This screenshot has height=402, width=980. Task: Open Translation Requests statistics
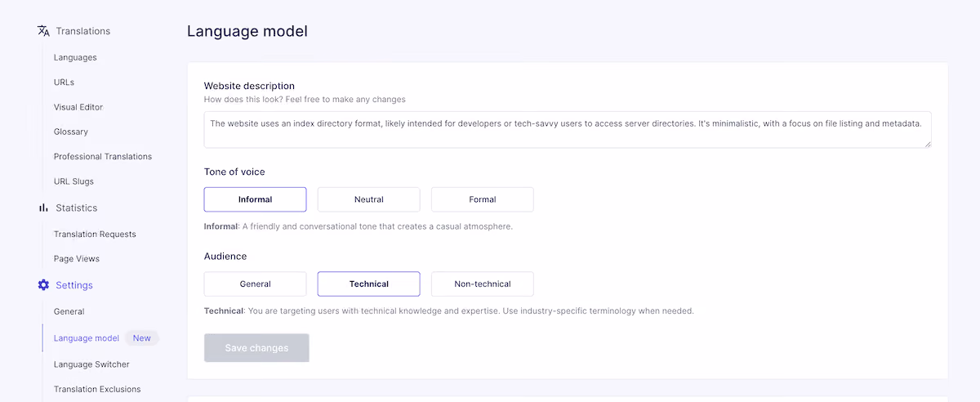(x=95, y=234)
